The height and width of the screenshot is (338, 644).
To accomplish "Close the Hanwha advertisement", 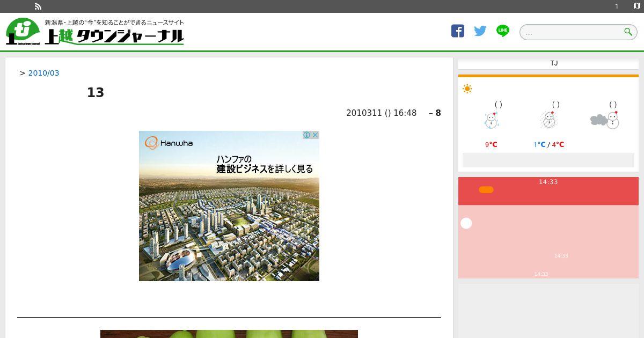I will pyautogui.click(x=315, y=135).
